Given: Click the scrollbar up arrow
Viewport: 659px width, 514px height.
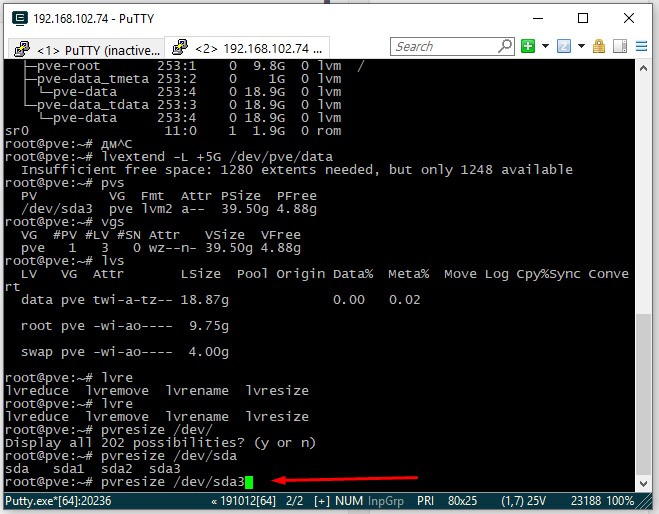Looking at the screenshot, I should coord(643,68).
